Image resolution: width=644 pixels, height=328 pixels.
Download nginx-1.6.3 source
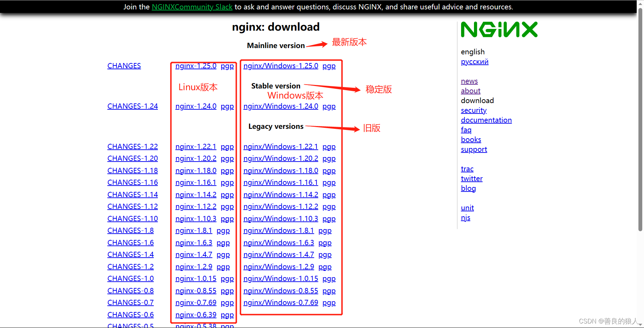pos(194,243)
